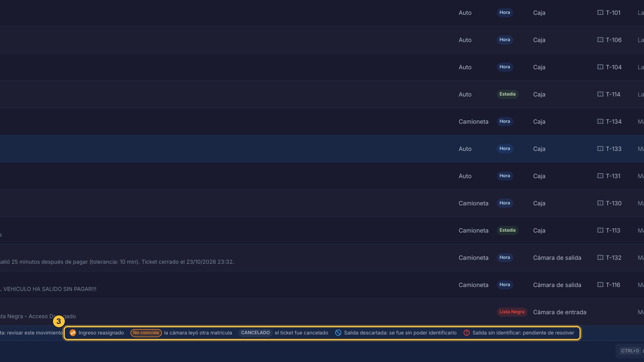The image size is (644, 362).
Task: Click the ticket number 'T-133'
Action: pyautogui.click(x=613, y=149)
